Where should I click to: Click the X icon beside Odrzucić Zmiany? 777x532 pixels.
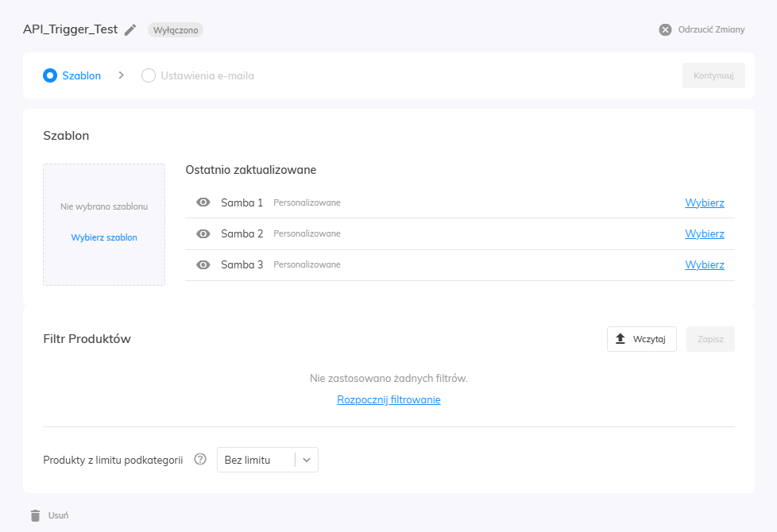(665, 29)
